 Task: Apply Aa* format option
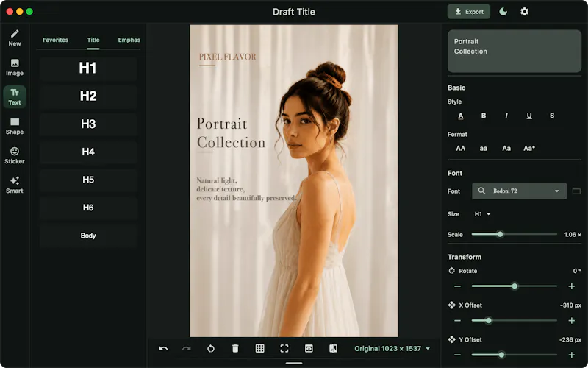point(529,149)
